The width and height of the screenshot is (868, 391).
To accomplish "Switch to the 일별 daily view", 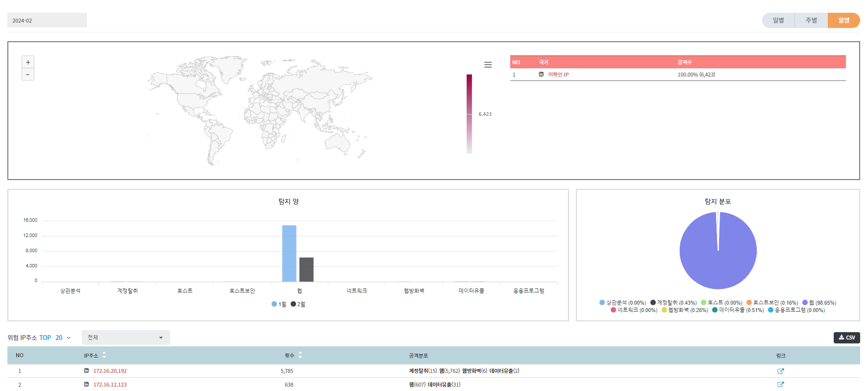I will (778, 21).
